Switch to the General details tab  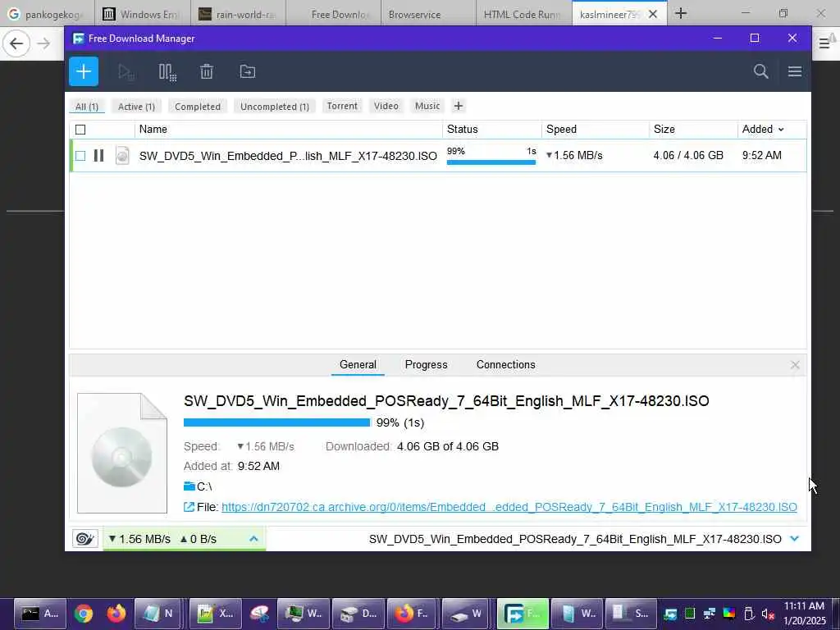pos(358,365)
